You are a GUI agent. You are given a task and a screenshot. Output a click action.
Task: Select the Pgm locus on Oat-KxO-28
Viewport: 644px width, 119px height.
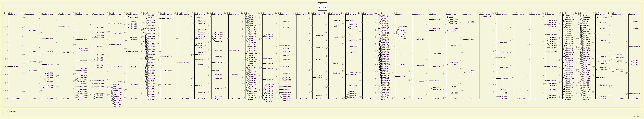(x=351, y=35)
